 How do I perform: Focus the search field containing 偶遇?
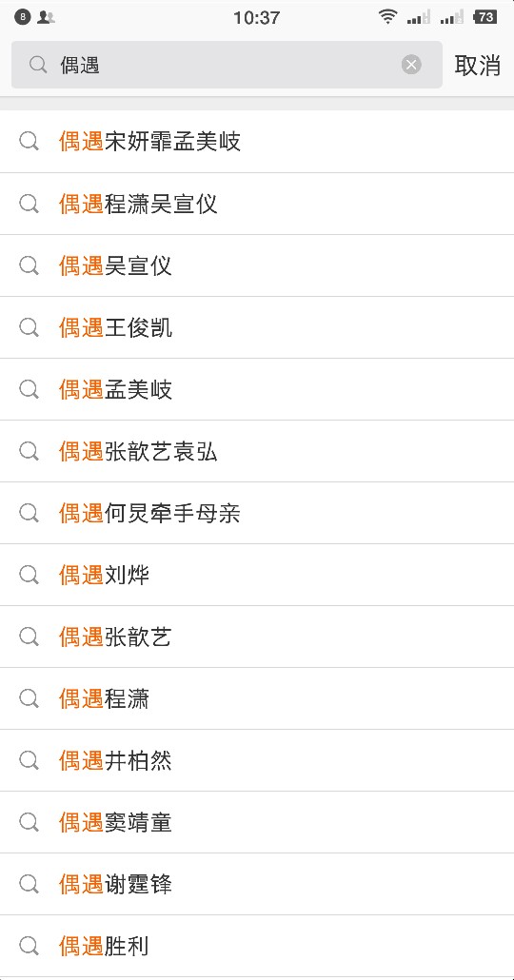click(227, 65)
